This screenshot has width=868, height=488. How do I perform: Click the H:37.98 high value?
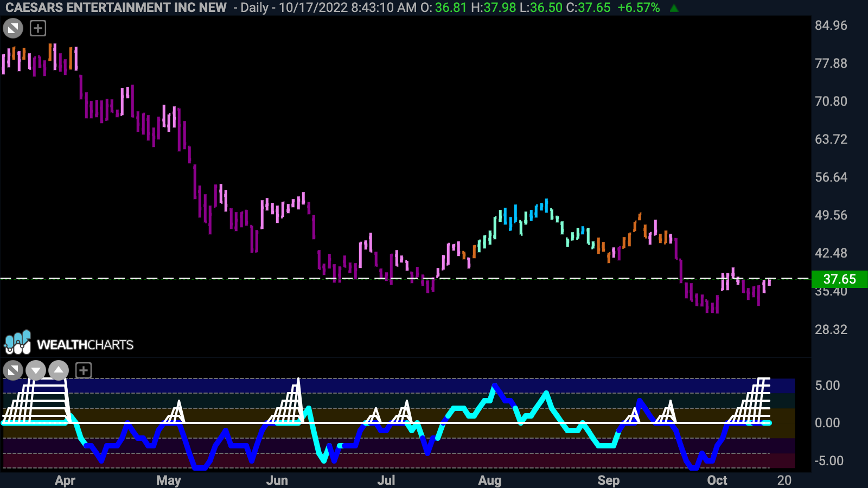pos(493,8)
